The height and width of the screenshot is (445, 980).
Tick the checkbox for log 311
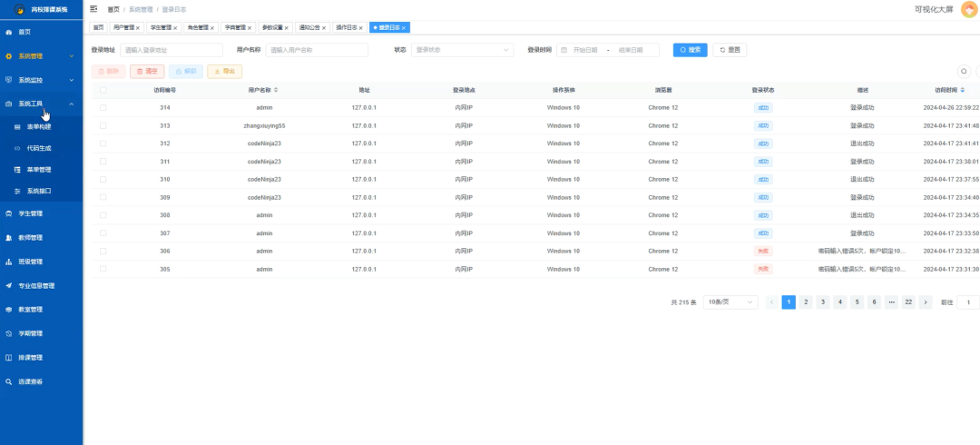[103, 162]
